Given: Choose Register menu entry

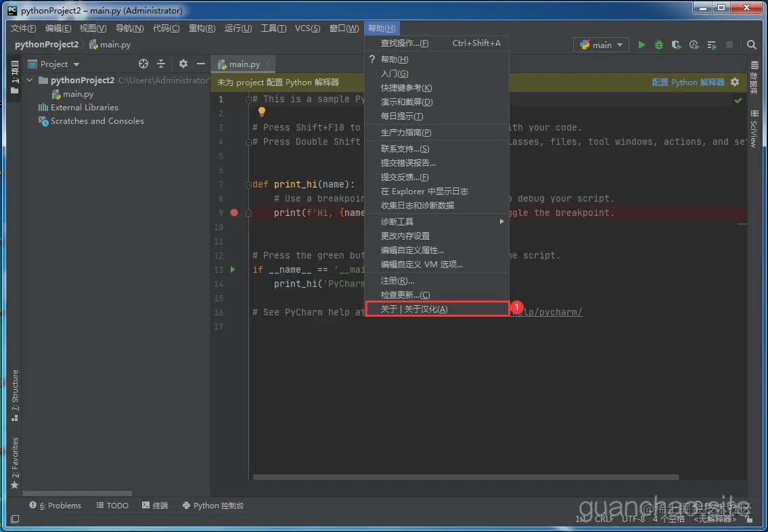Looking at the screenshot, I should click(x=437, y=281).
